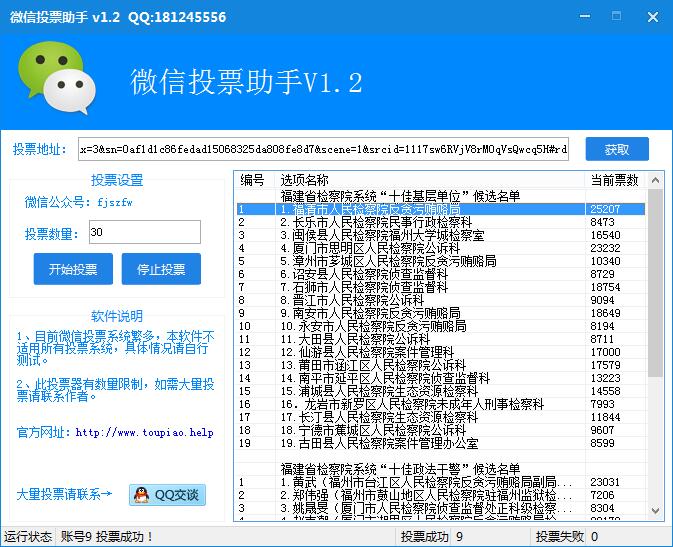The width and height of the screenshot is (673, 547).
Task: Close the 微信投票助手 window
Action: click(651, 17)
